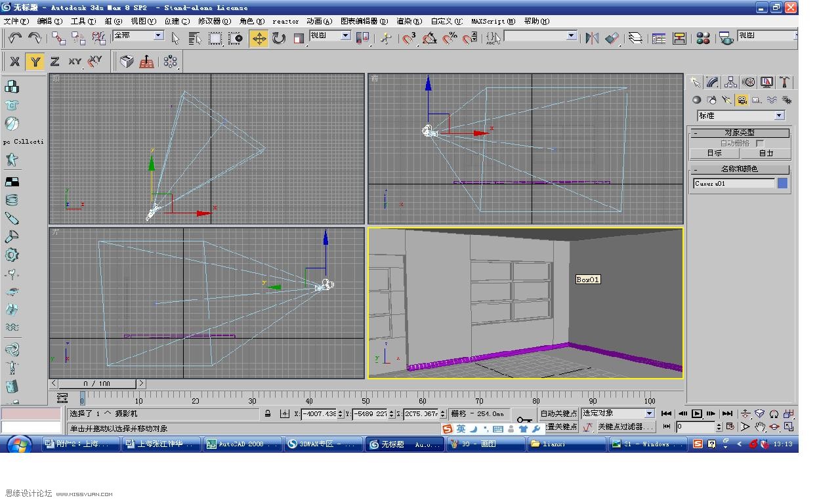Restrict movement to the Z axis

click(x=55, y=62)
